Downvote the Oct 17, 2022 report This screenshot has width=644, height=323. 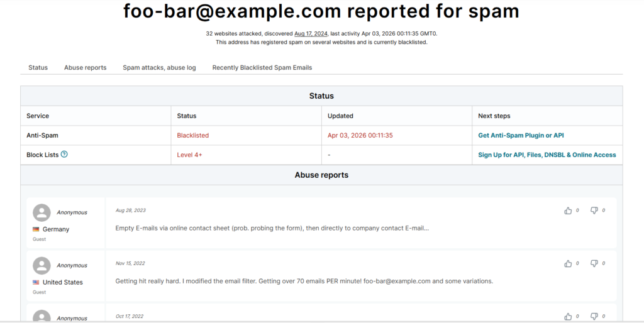click(x=594, y=316)
